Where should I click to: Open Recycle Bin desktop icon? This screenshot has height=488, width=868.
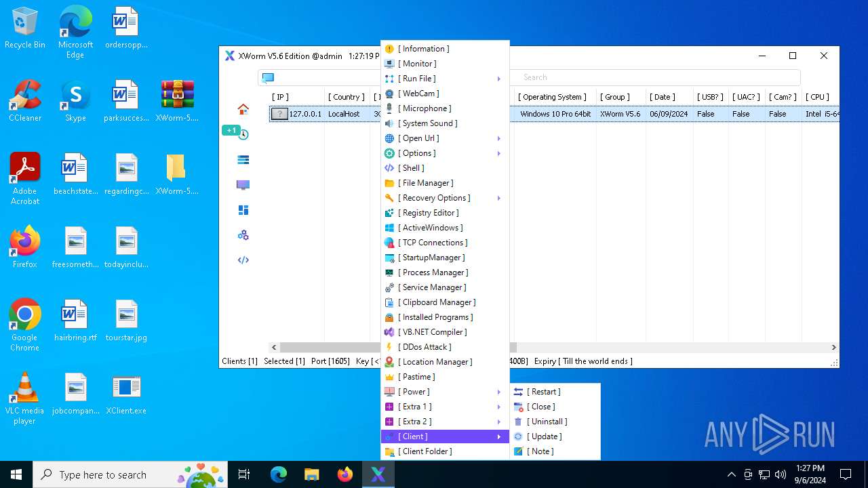click(25, 28)
